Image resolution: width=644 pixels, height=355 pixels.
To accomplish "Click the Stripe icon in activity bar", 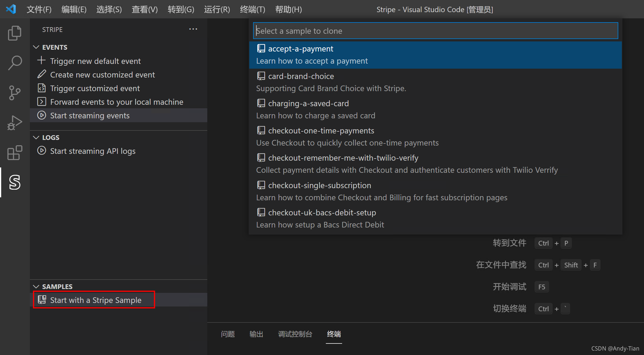I will point(14,182).
